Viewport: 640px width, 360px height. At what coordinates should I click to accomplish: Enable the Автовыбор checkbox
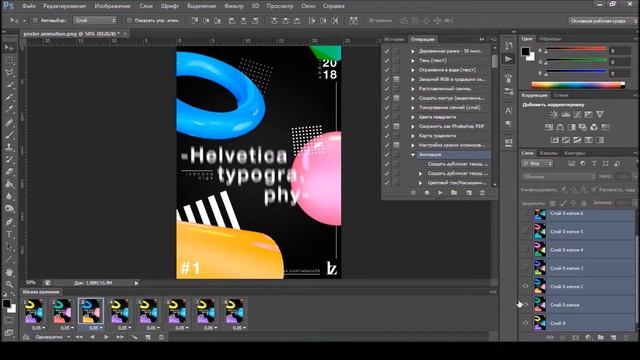pos(35,20)
